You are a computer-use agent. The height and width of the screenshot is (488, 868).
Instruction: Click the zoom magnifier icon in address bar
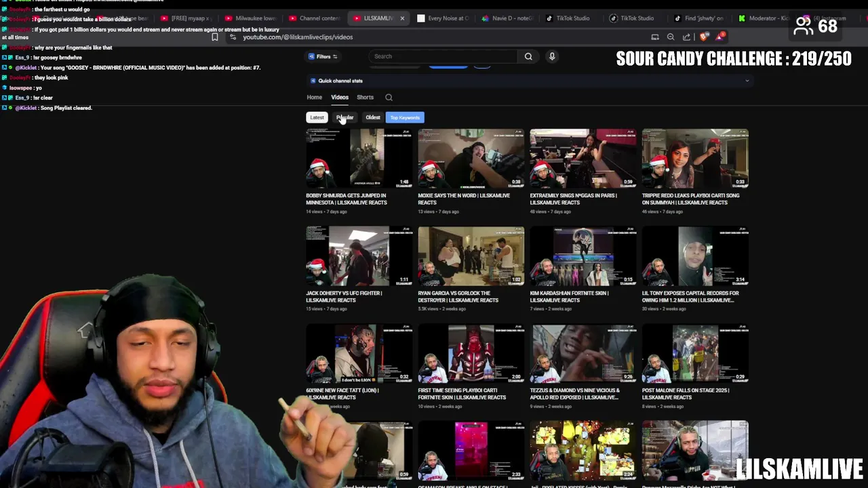[671, 37]
